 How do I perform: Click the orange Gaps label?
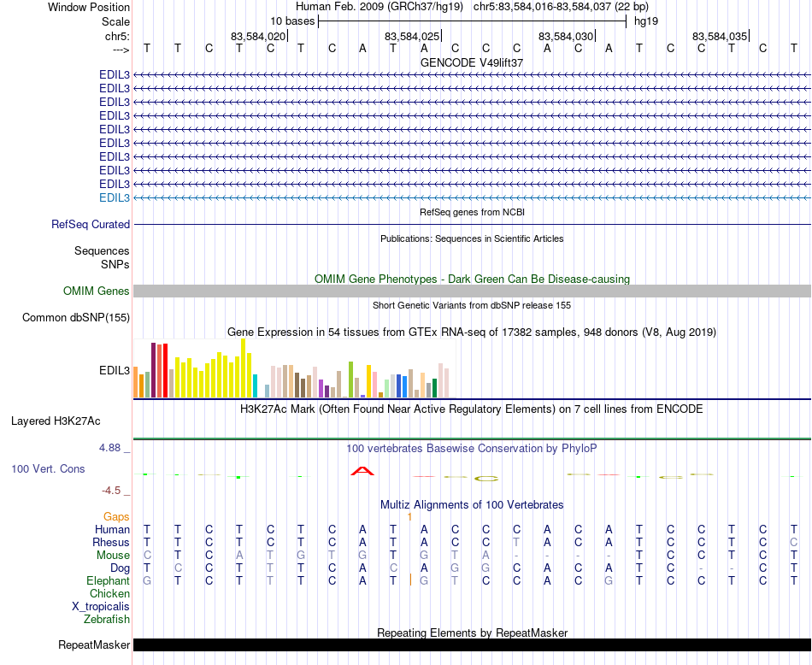point(116,517)
